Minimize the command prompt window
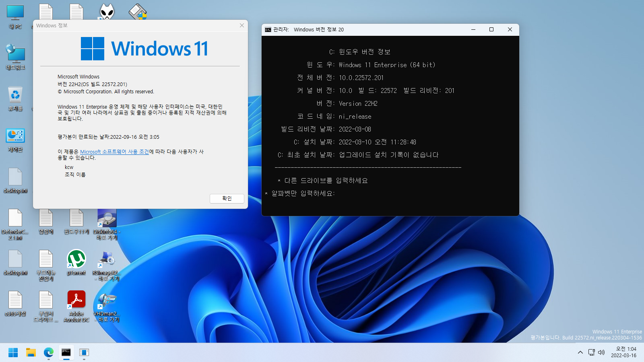The width and height of the screenshot is (644, 362). coord(473,29)
